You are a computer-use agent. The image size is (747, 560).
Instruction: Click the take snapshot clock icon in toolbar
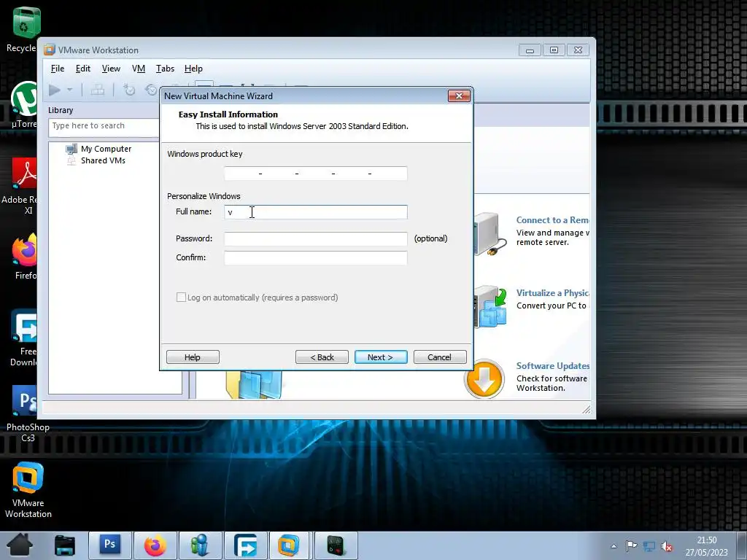129,90
